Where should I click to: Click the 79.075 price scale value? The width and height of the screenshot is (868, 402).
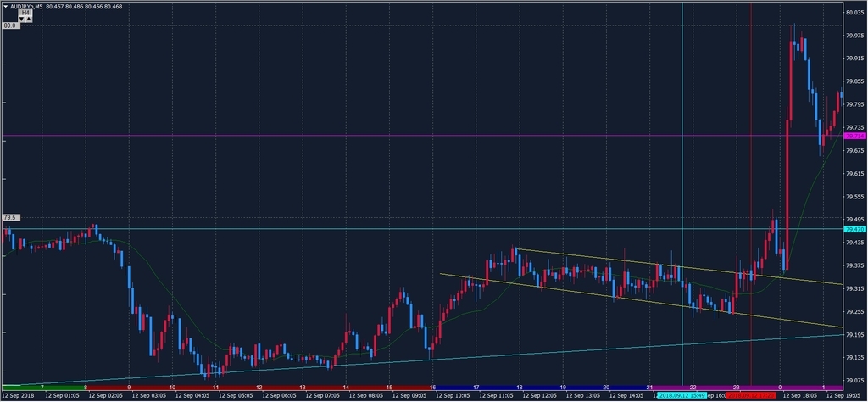point(856,381)
